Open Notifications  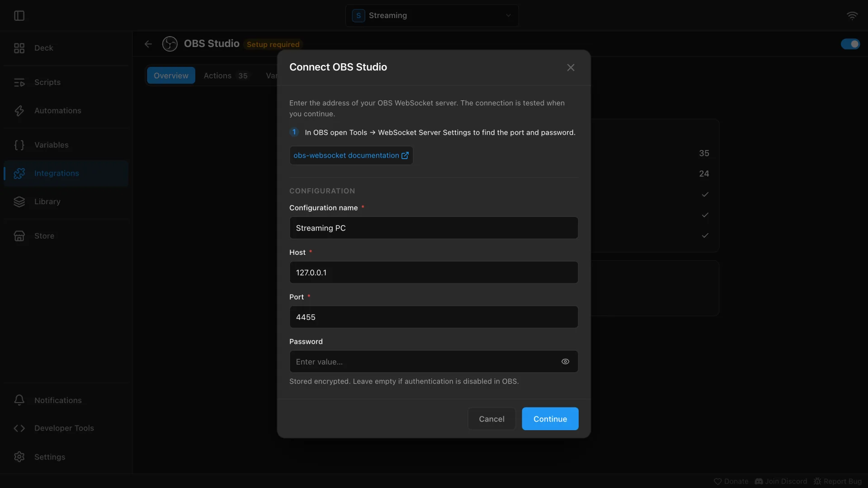[x=66, y=400]
